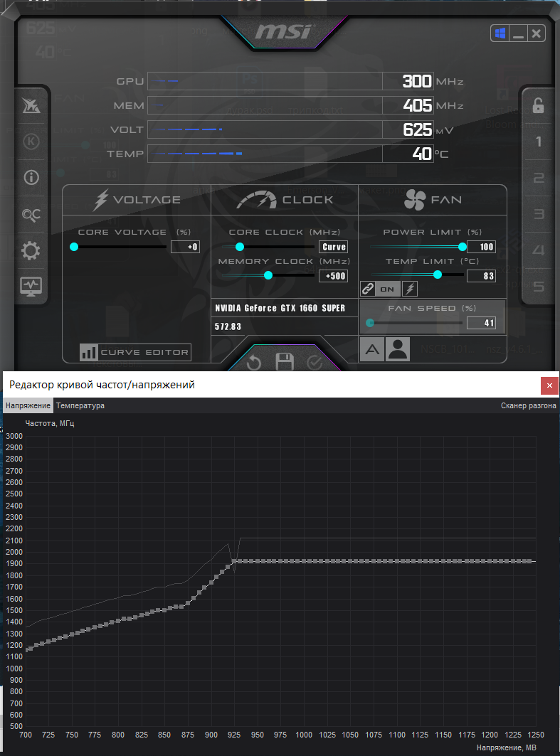Adjust the Core Voltage slider handle
The image size is (560, 756).
(74, 247)
